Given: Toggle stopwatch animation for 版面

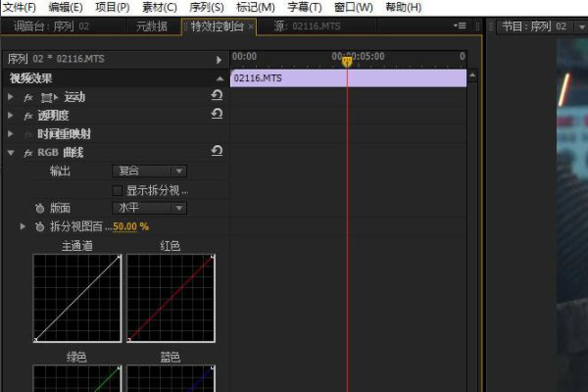Looking at the screenshot, I should 39,208.
